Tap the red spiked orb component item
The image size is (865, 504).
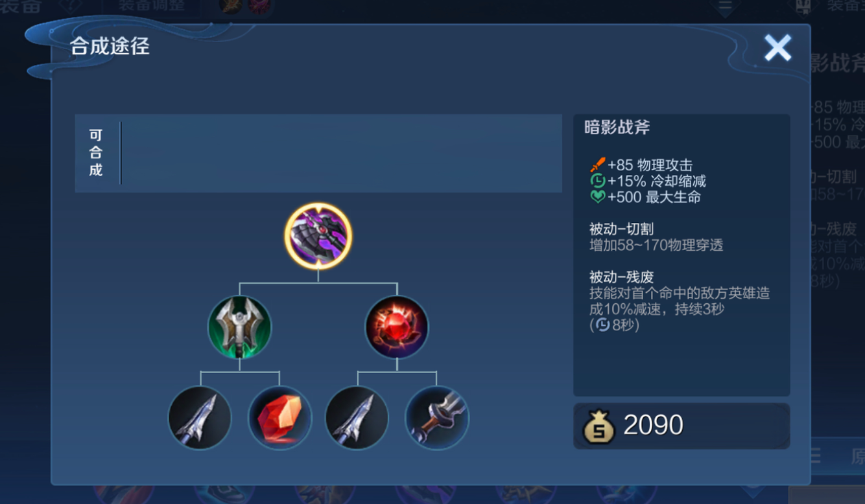[397, 327]
